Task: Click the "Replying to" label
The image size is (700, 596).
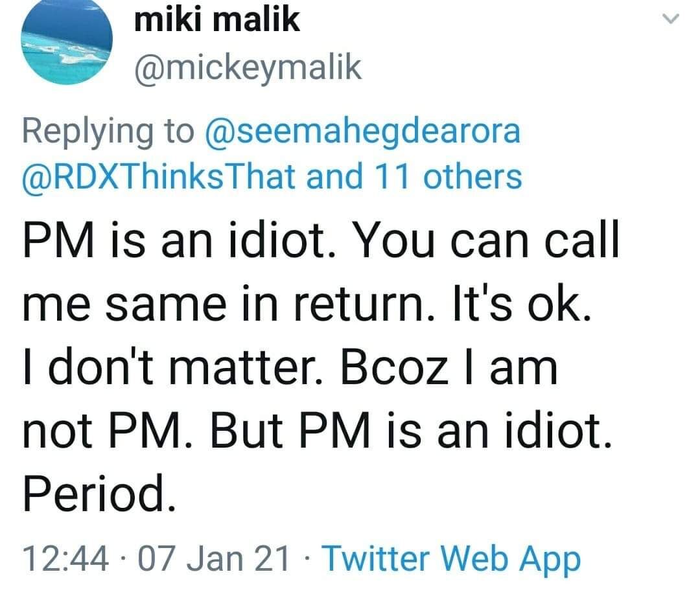Action: click(108, 131)
